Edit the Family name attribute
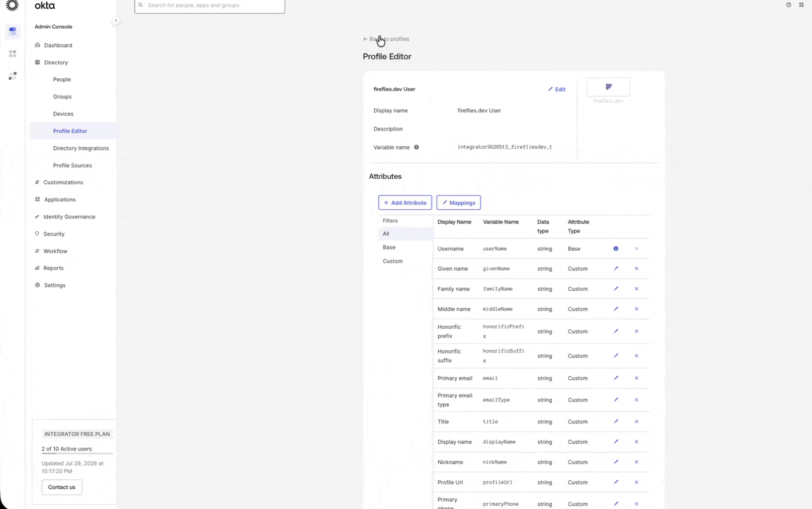 click(x=616, y=289)
